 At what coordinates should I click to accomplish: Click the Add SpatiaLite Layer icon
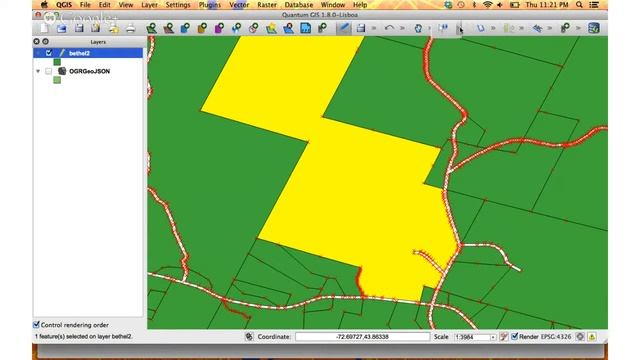click(202, 28)
